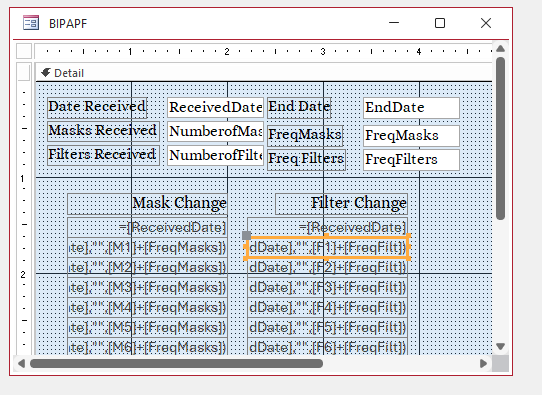Click the vertical scrollbar up arrow
Screen dimensions: 542x395
500,49
